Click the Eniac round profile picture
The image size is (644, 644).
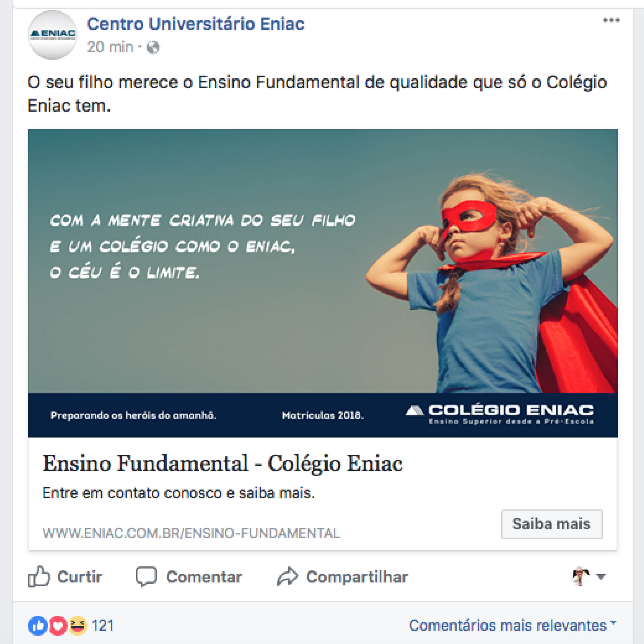[x=52, y=35]
